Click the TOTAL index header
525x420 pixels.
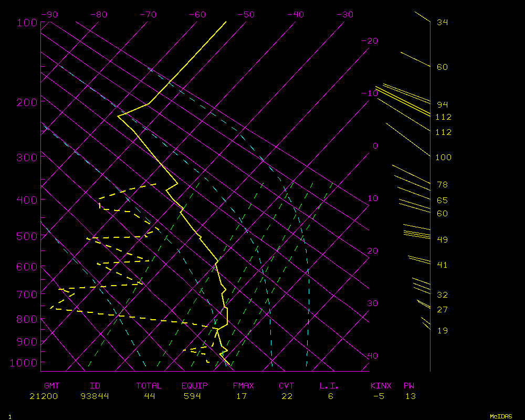149,386
